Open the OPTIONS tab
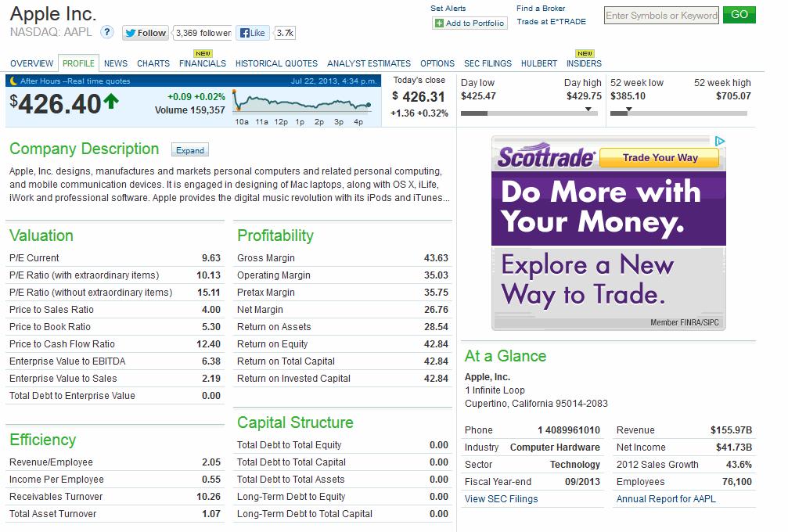Screen dimensions: 788x532 [x=437, y=64]
